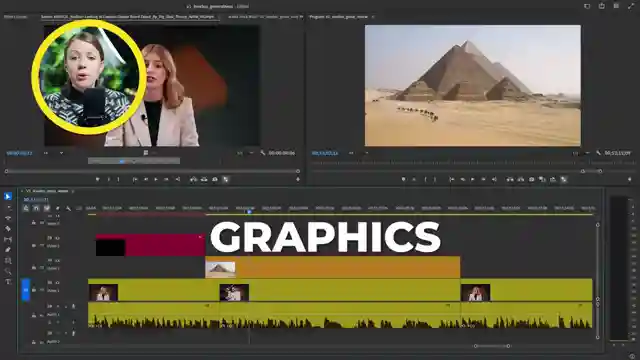The width and height of the screenshot is (640, 360).
Task: Open timeline panel menu next to sequence tab
Action: (73, 191)
